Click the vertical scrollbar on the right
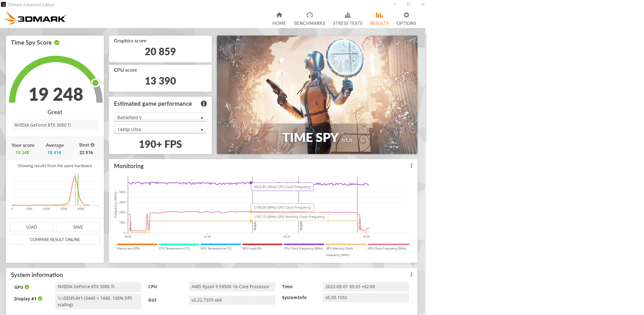This screenshot has height=315, width=644. click(426, 87)
